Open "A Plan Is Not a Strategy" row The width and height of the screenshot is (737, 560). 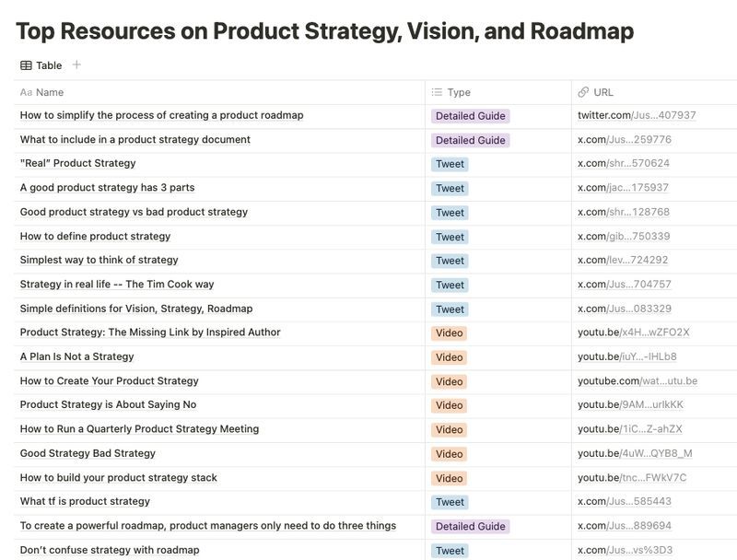pyautogui.click(x=76, y=356)
